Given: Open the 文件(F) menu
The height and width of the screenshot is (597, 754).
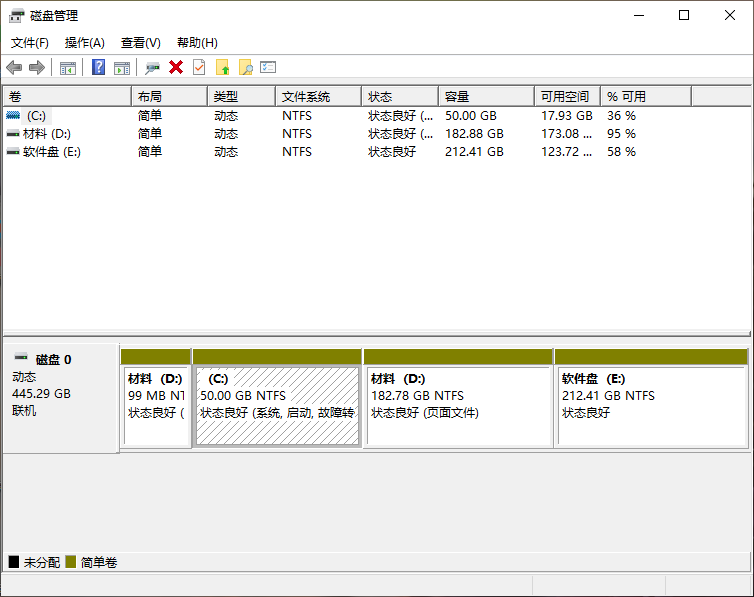Looking at the screenshot, I should click(x=30, y=43).
